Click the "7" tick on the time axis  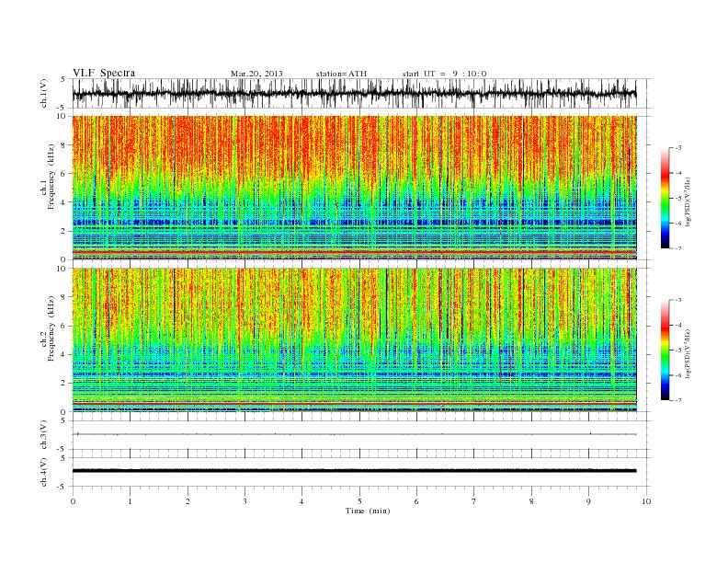(474, 501)
